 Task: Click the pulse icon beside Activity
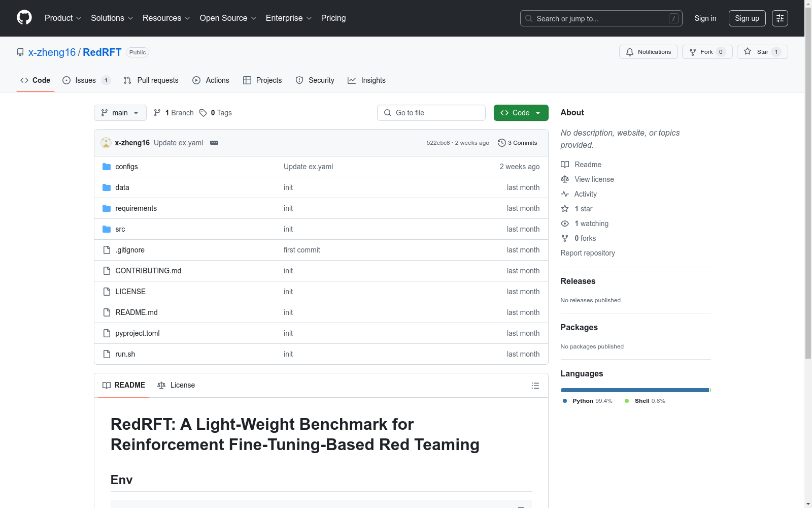pos(565,194)
